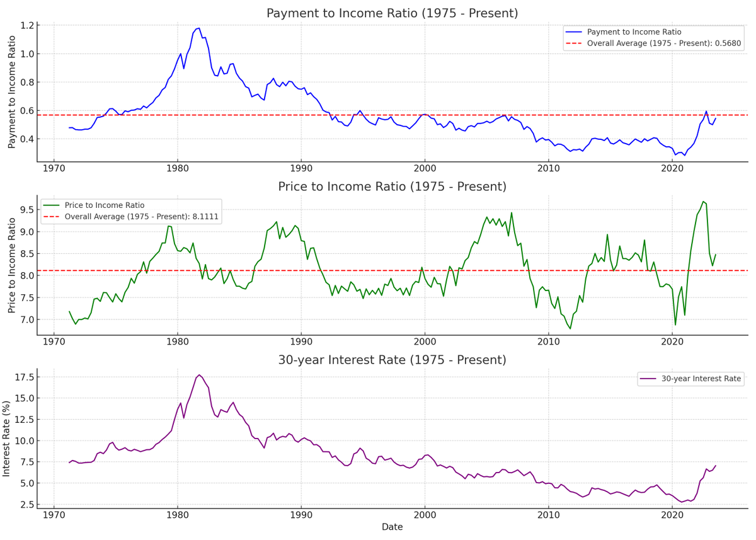Click the "8.5" y-axis tick label
Image resolution: width=756 pixels, height=540 pixels.
26,254
